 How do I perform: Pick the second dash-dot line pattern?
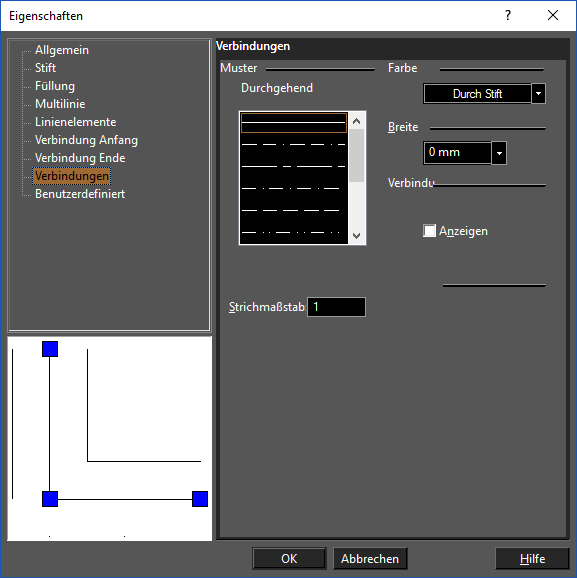(x=293, y=144)
